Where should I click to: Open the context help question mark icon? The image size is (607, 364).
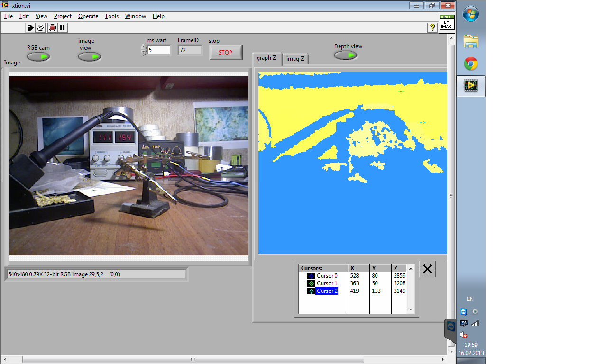pos(432,27)
